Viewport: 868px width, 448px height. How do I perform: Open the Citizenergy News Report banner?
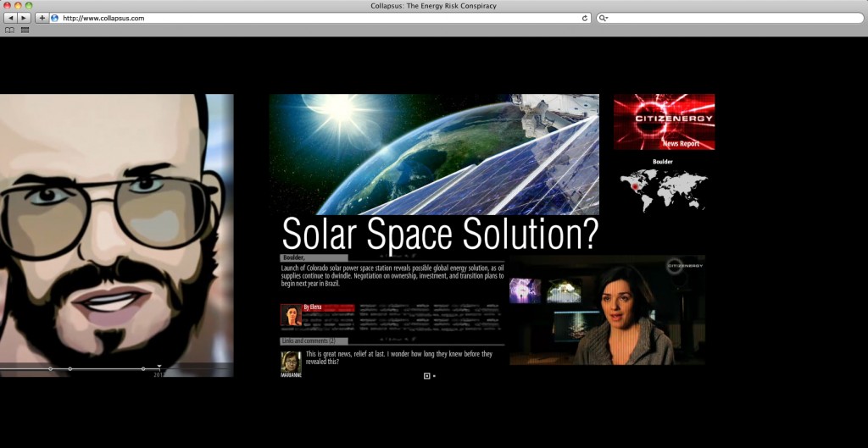tap(664, 122)
